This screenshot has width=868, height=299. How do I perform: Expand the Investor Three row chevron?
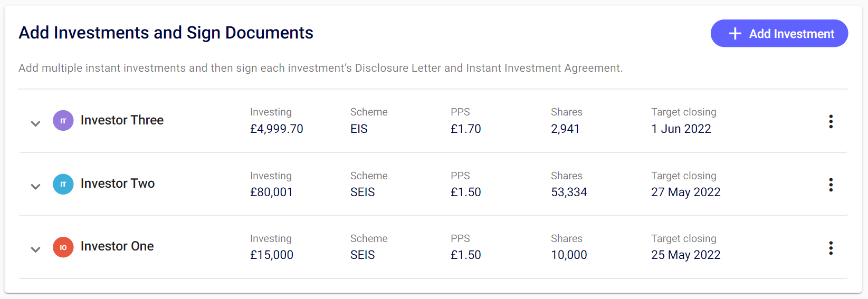(35, 123)
